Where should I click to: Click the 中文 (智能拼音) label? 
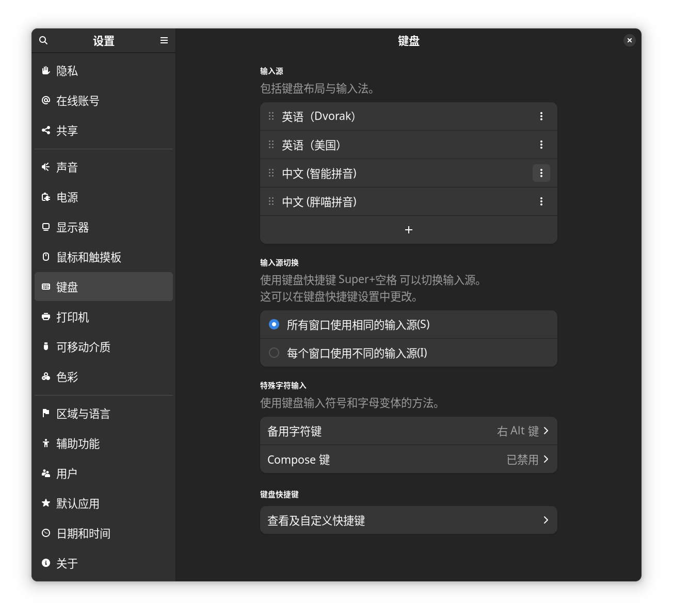[319, 173]
